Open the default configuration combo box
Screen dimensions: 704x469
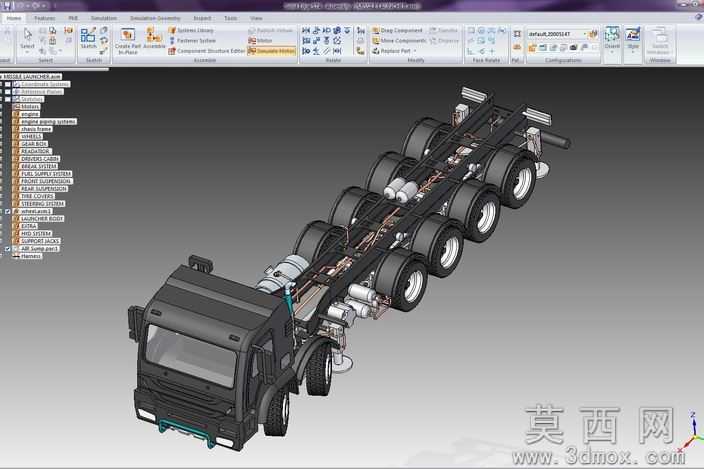557,34
